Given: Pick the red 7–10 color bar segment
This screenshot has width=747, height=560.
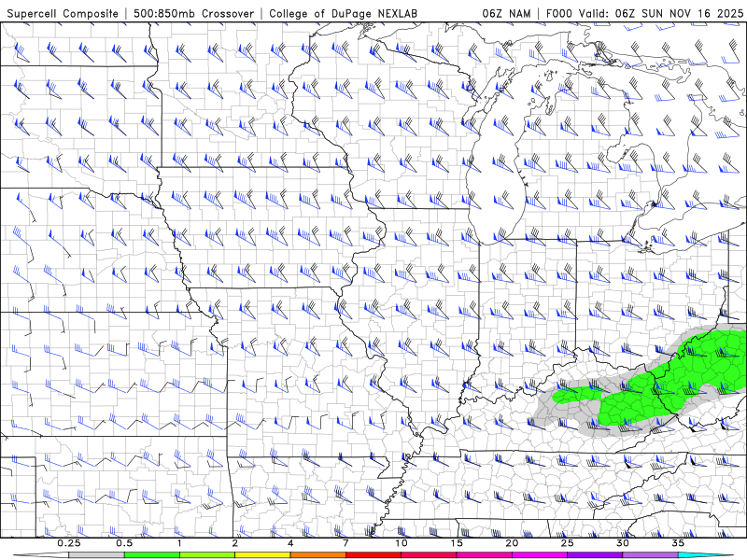Looking at the screenshot, I should pos(373,555).
